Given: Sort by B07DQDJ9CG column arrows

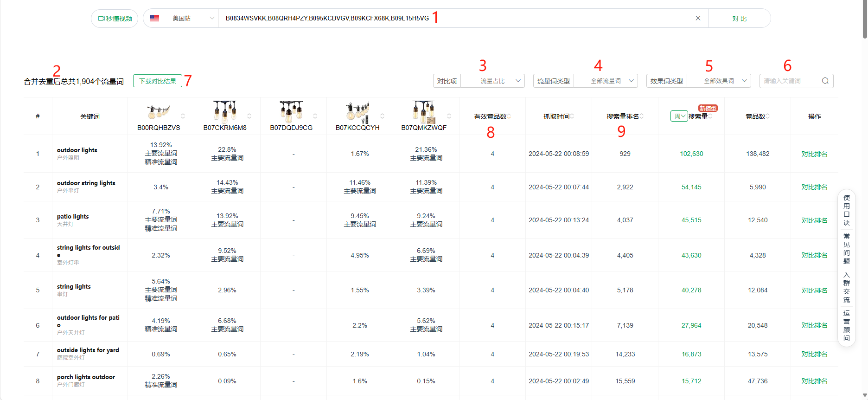Looking at the screenshot, I should pos(315,116).
